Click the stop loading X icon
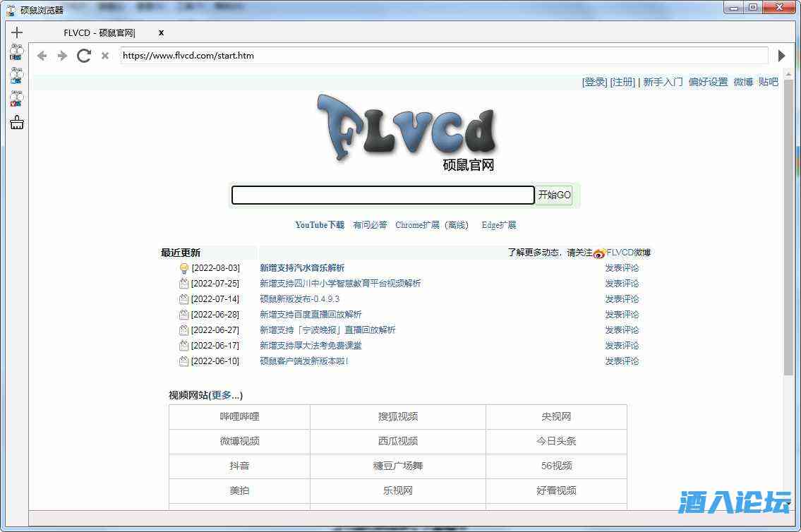This screenshot has width=801, height=532. [x=104, y=56]
